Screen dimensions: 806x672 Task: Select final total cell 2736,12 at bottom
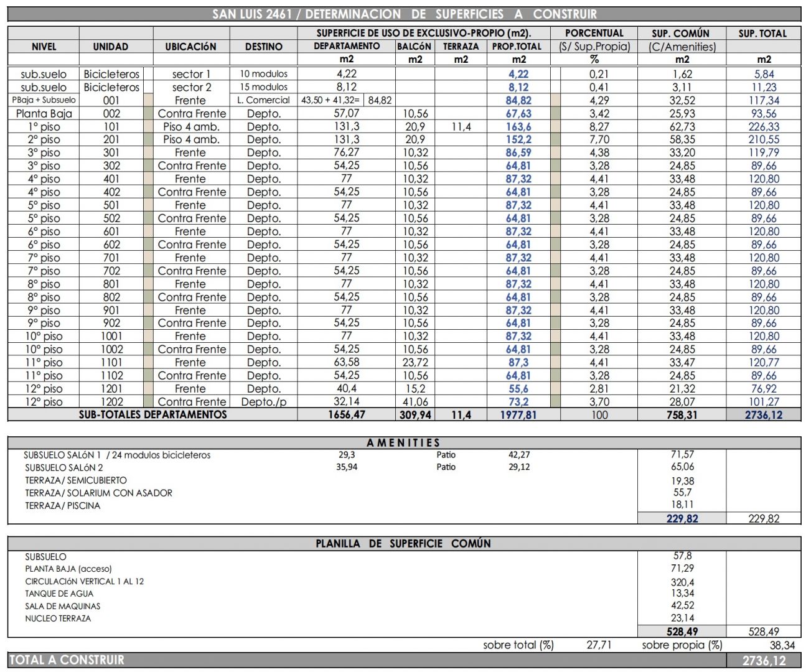click(764, 660)
